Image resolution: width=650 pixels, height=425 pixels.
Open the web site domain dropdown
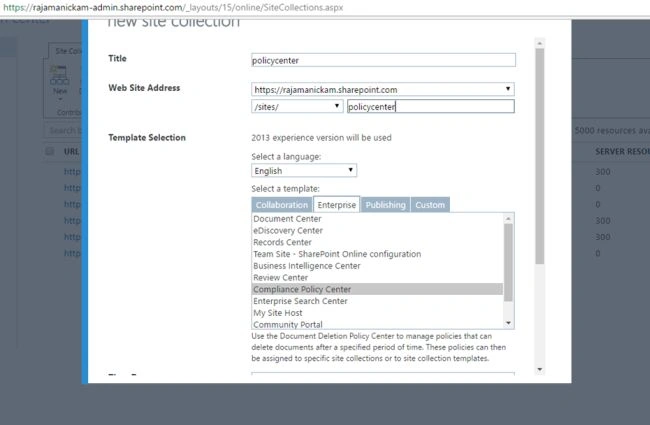click(x=383, y=89)
